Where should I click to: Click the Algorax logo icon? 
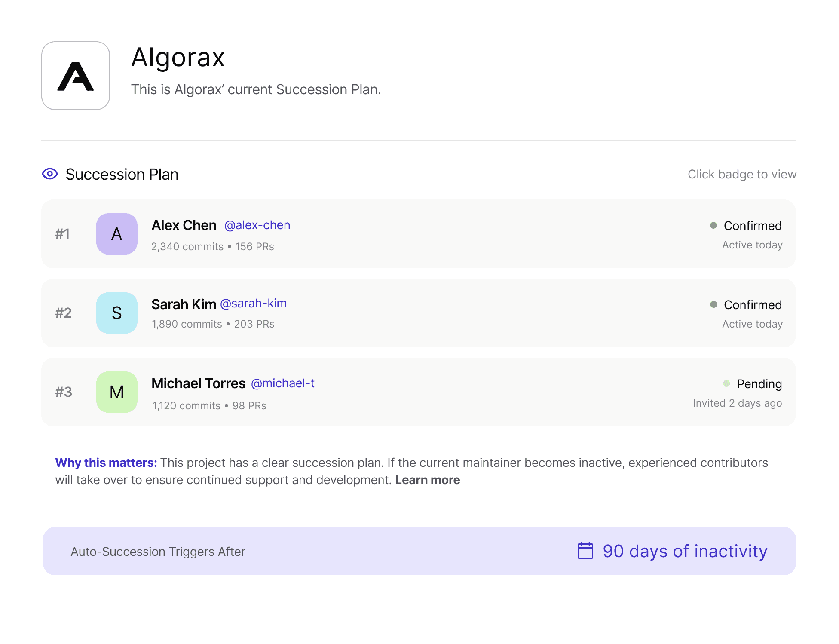click(76, 76)
